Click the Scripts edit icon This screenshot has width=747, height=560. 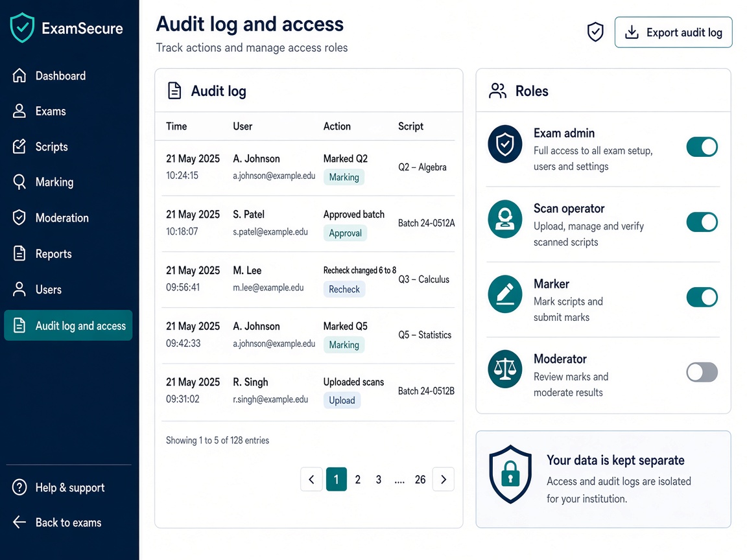(x=19, y=146)
